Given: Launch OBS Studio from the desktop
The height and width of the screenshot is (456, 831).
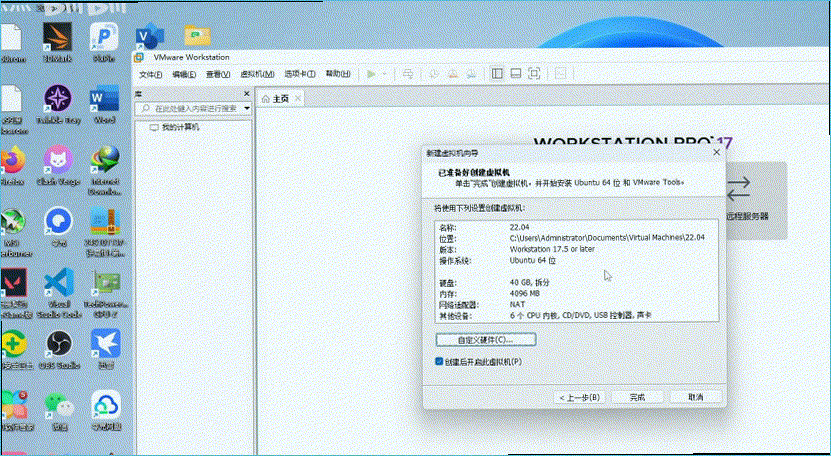Looking at the screenshot, I should tap(59, 344).
